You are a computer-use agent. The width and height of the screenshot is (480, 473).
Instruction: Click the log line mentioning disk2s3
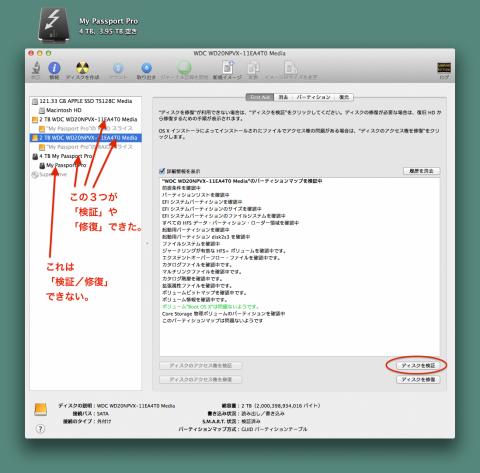coord(206,237)
